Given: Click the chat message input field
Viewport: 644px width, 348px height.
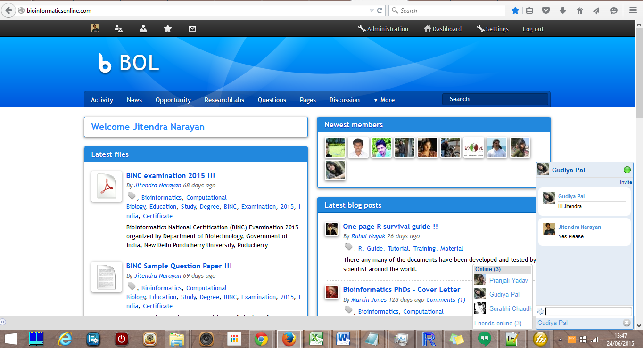Looking at the screenshot, I should 588,311.
